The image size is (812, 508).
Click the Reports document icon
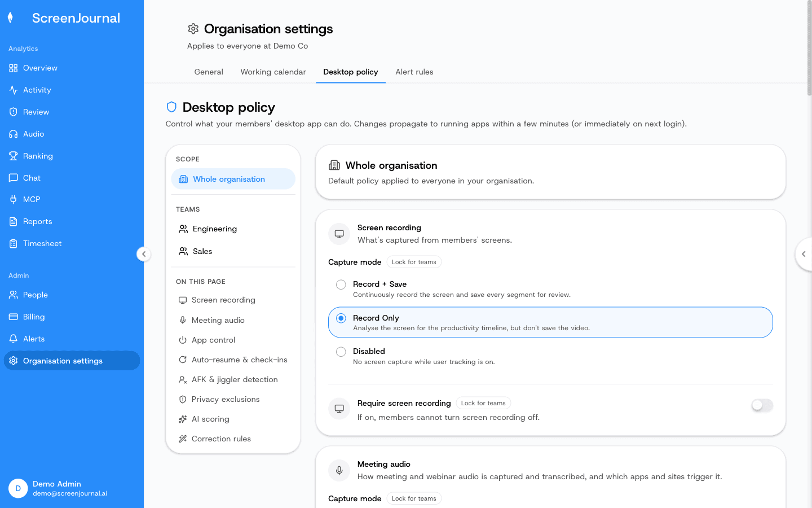tap(14, 222)
